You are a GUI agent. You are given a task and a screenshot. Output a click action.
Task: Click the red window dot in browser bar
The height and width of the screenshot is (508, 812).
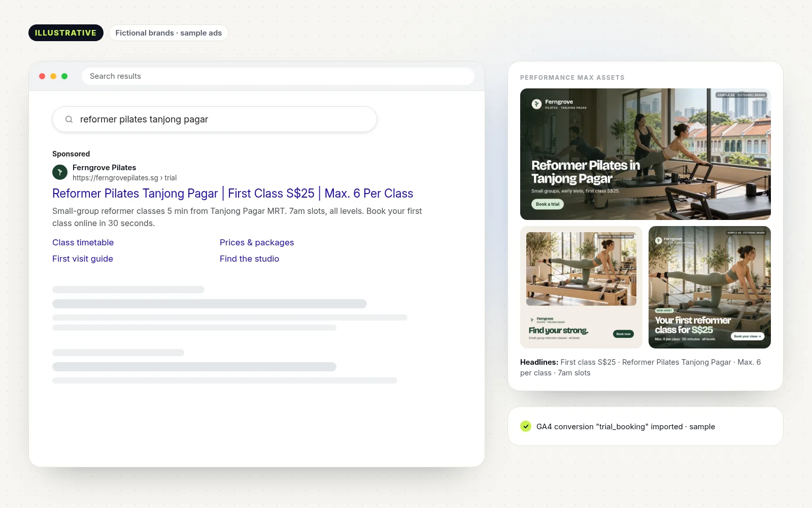[42, 76]
